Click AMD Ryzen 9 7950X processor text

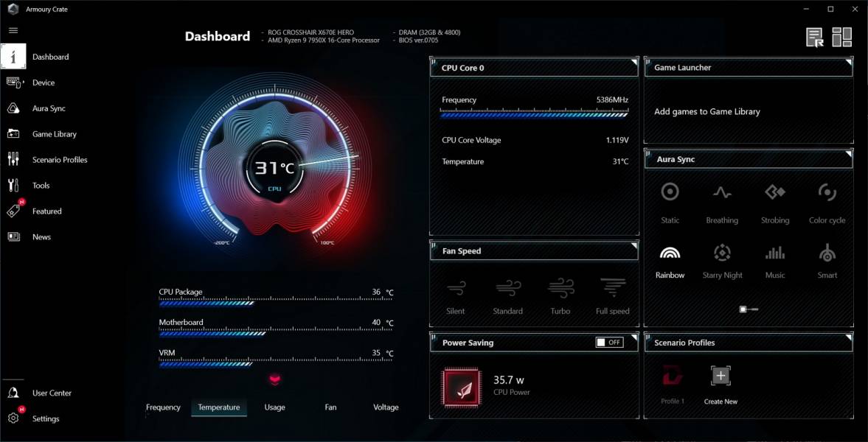click(324, 41)
